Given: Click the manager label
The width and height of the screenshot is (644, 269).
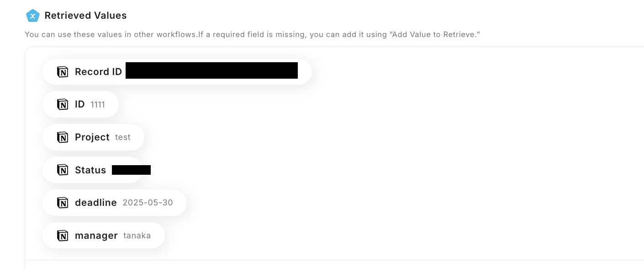Looking at the screenshot, I should tap(96, 236).
